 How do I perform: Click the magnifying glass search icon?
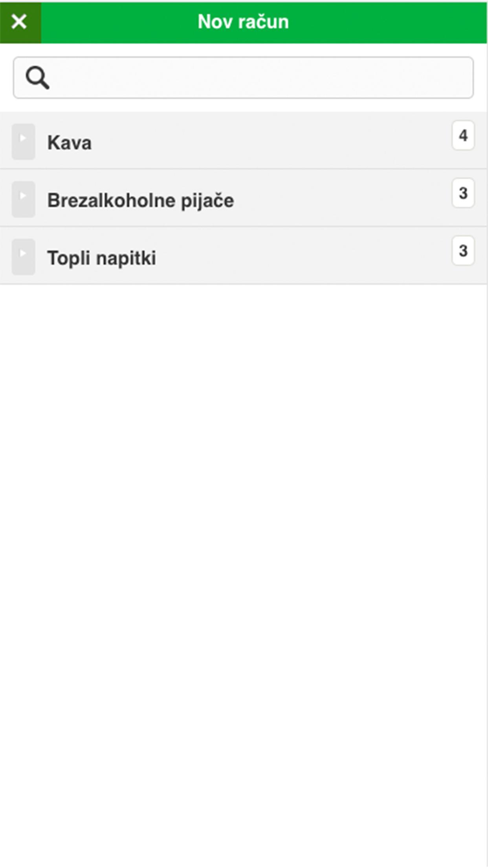pos(37,77)
